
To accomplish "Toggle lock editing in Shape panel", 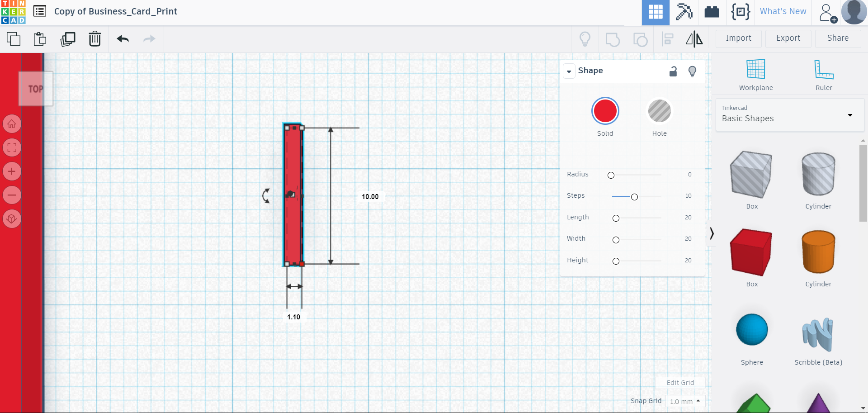I will tap(673, 71).
